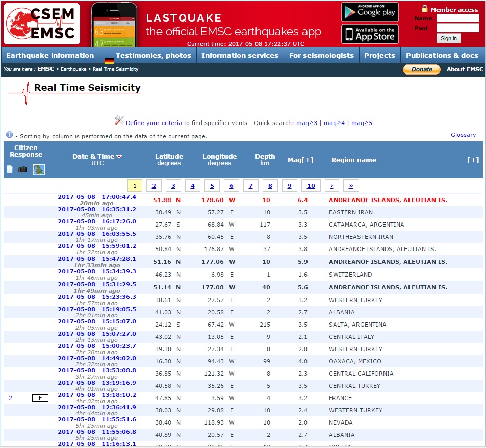Open Define your criteria link
This screenshot has height=448, width=486.
pos(154,123)
